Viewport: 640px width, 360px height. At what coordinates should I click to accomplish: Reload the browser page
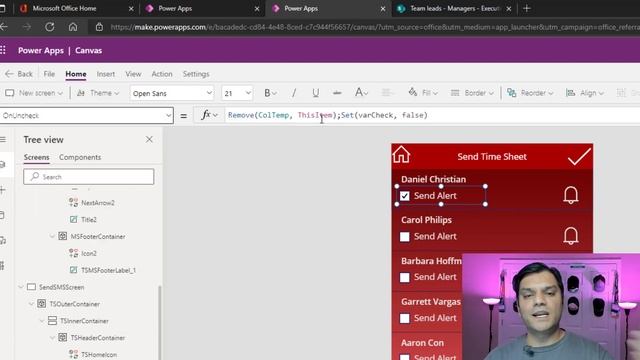click(50, 27)
